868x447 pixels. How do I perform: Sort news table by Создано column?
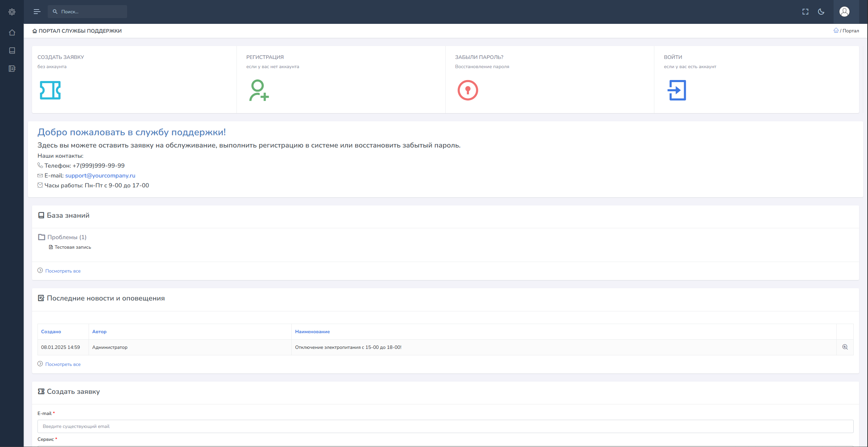[x=51, y=332]
